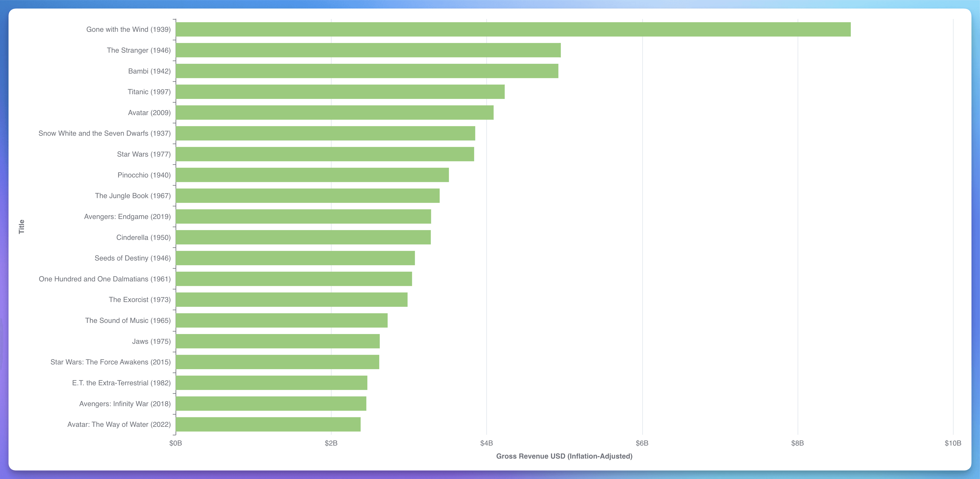Screen dimensions: 980x479
Task: Select the Titanic (1997) bar
Action: (340, 92)
